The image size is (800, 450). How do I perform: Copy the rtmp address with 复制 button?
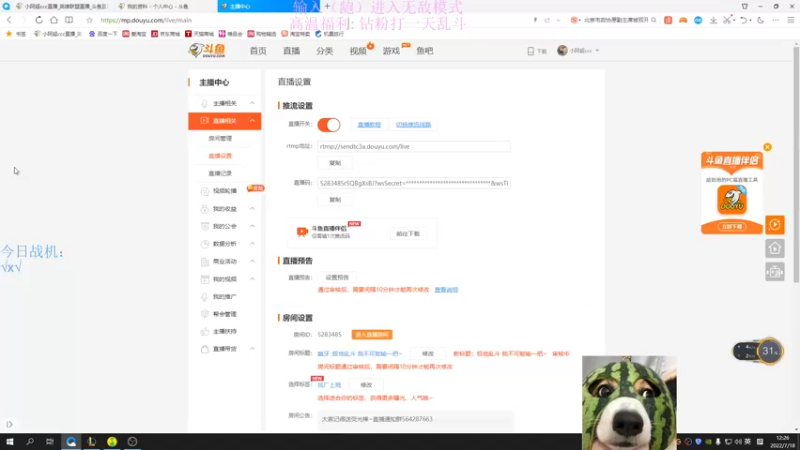(x=335, y=163)
